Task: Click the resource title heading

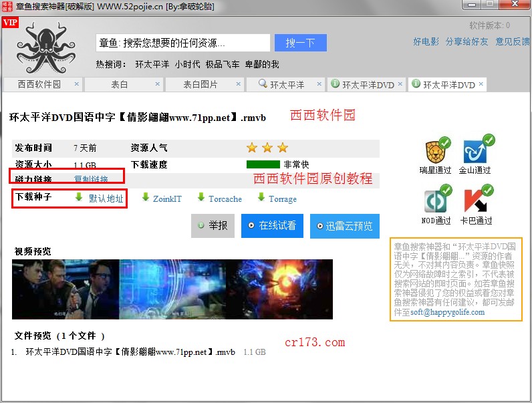Action: (x=138, y=118)
